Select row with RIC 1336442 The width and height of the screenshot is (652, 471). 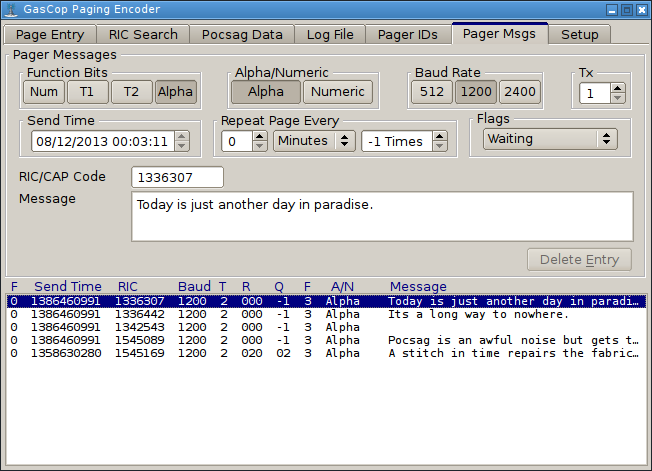(x=326, y=314)
